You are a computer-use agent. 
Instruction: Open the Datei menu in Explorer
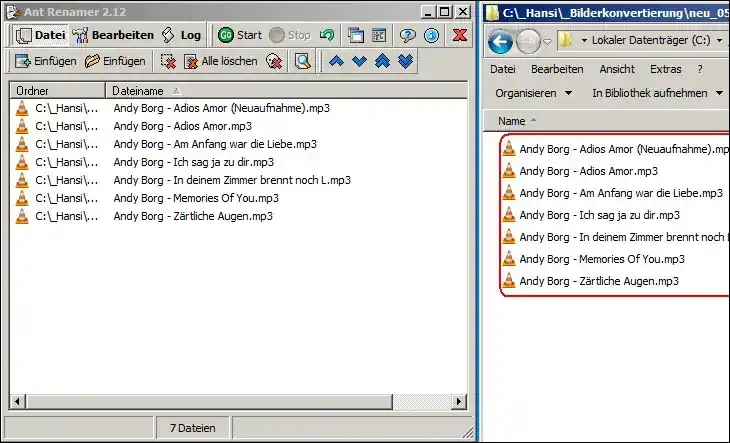[502, 69]
